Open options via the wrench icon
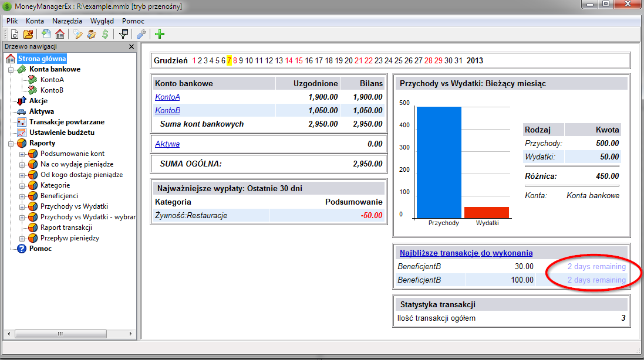Viewport: 644px width, 360px height. point(141,34)
